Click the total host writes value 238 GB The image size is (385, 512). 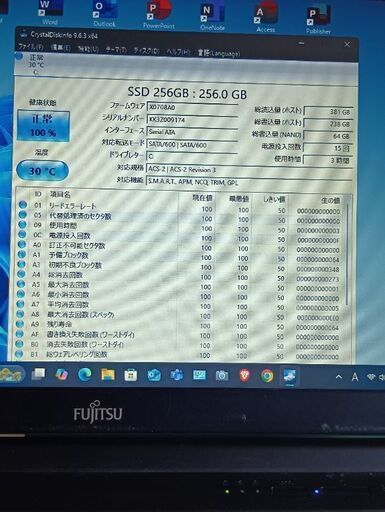[x=328, y=124]
